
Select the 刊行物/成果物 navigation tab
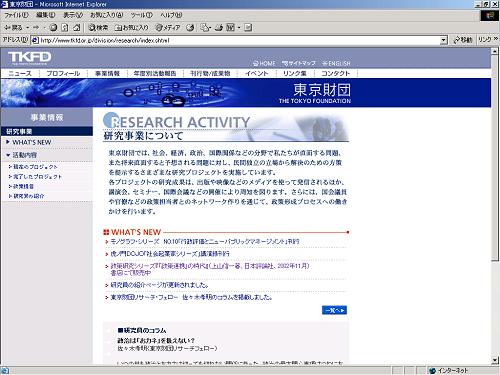[x=210, y=73]
